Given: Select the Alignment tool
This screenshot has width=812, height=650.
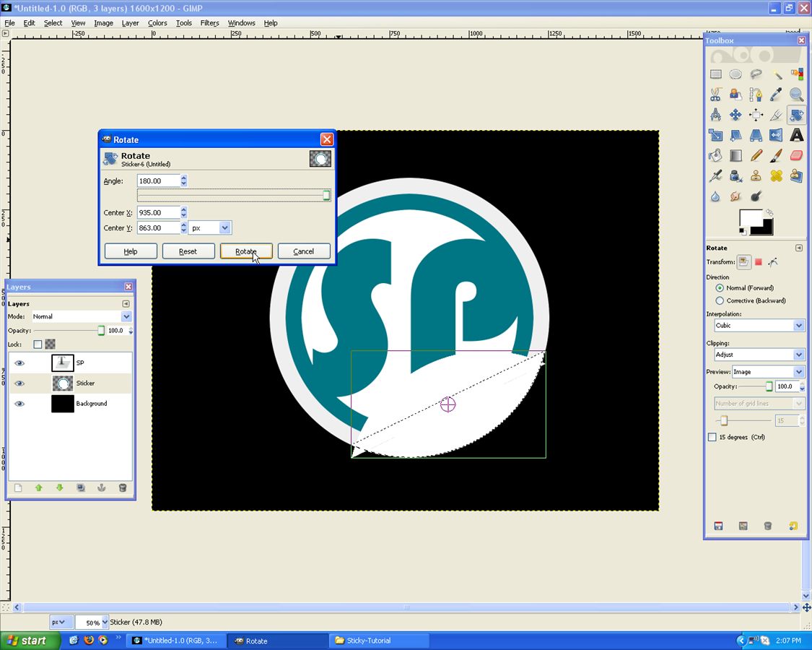Looking at the screenshot, I should pyautogui.click(x=756, y=115).
